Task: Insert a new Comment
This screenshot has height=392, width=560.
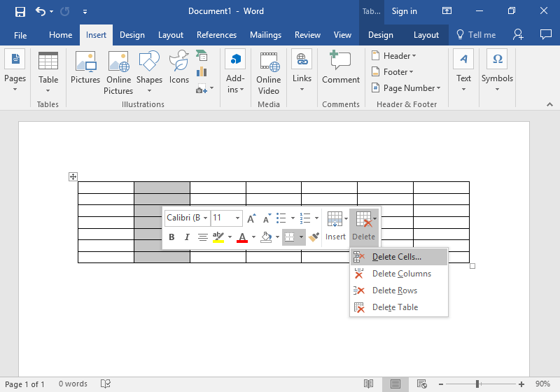Action: tap(341, 68)
